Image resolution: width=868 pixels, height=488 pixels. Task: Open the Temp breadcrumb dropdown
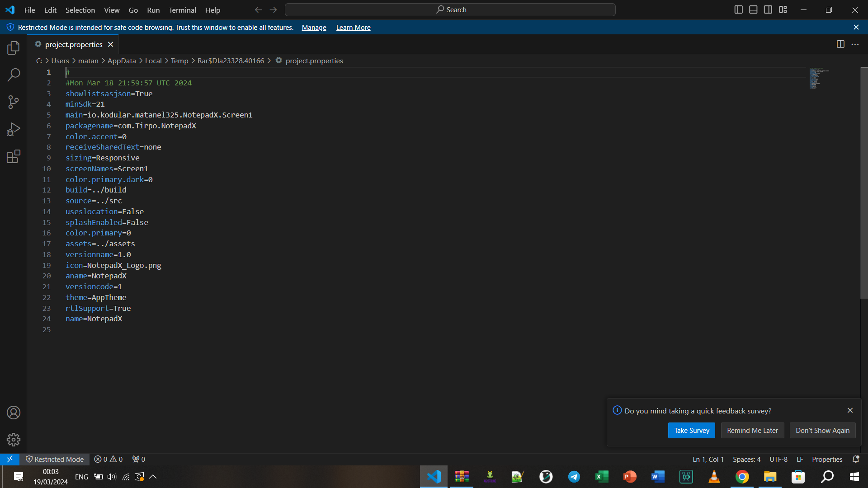[x=179, y=61]
